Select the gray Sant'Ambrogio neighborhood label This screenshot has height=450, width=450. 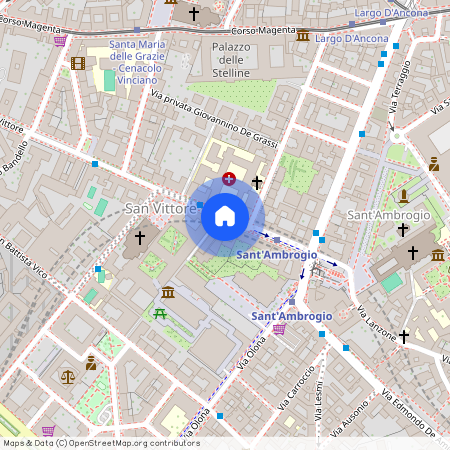pos(389,215)
